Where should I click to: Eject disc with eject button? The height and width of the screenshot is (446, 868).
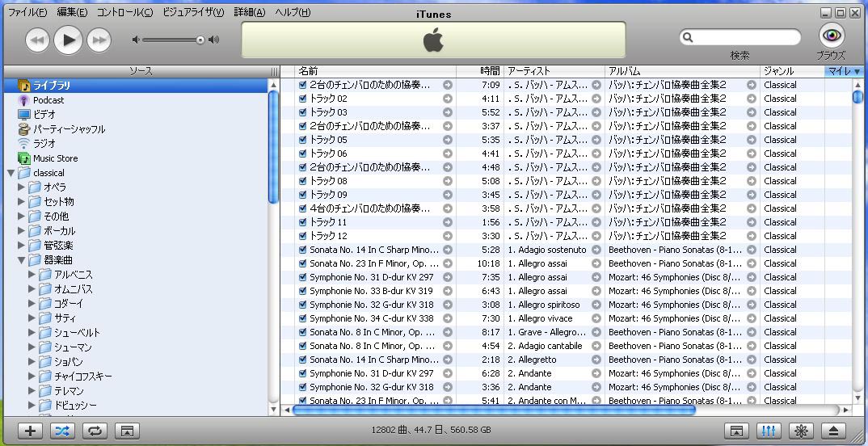(x=833, y=431)
